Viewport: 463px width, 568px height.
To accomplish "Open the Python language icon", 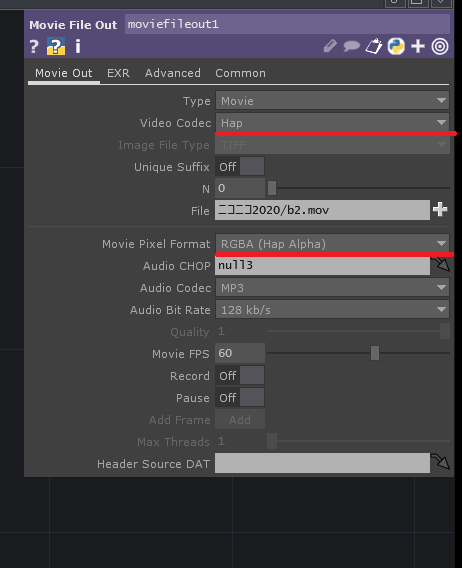I will (396, 46).
